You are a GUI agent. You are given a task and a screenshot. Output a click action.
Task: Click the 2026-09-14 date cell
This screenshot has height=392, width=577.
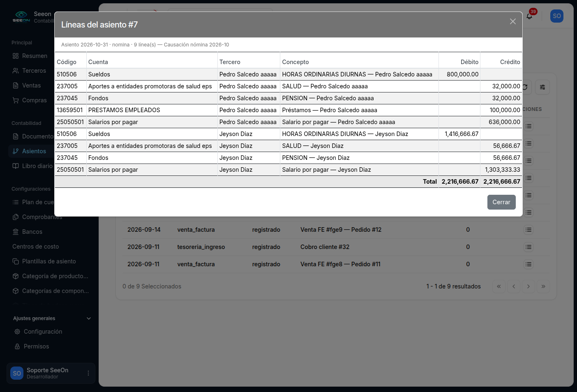pyautogui.click(x=144, y=230)
